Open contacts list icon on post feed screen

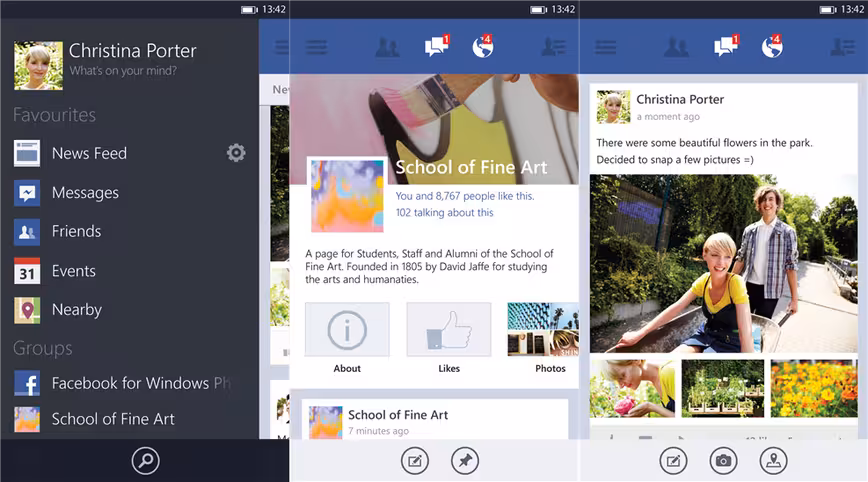(843, 48)
